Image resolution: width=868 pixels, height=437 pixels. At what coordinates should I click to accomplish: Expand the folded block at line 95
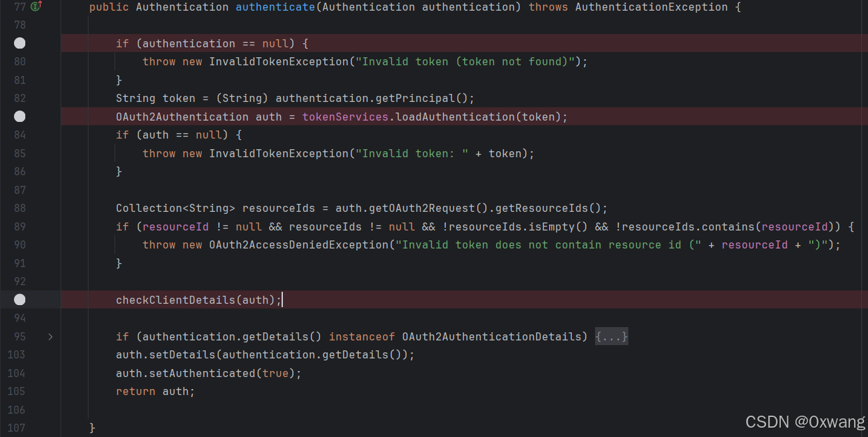tap(51, 336)
